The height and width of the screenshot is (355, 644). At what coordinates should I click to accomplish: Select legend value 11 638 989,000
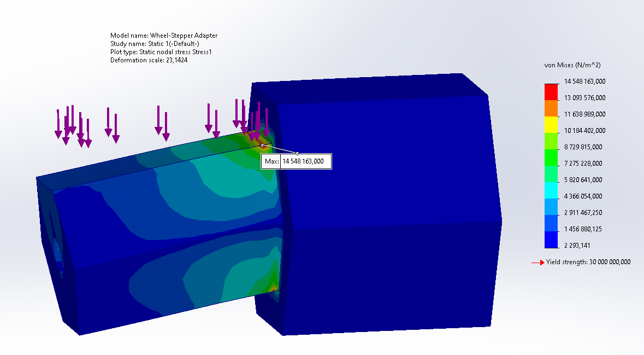[x=584, y=114]
